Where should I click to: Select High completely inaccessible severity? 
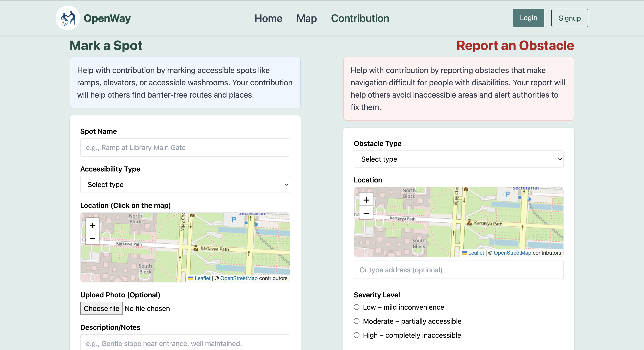click(x=357, y=335)
